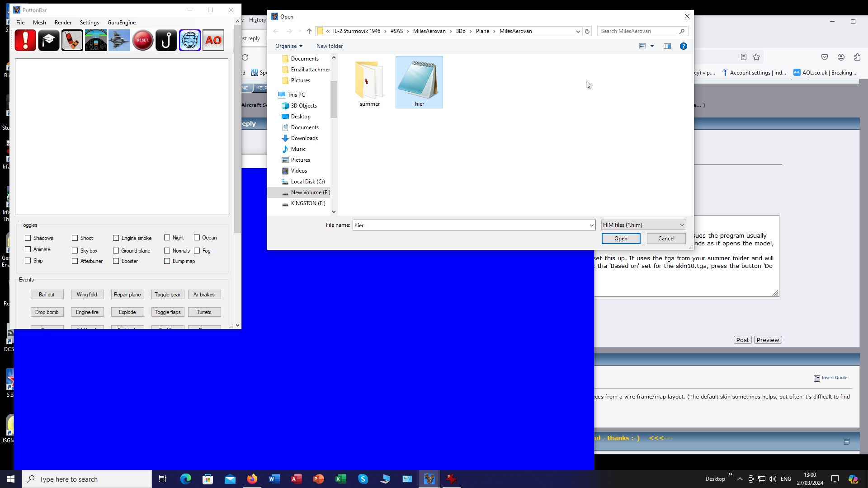Select the summer folder thumbnail
Screen dimensions: 868x488
[369, 84]
